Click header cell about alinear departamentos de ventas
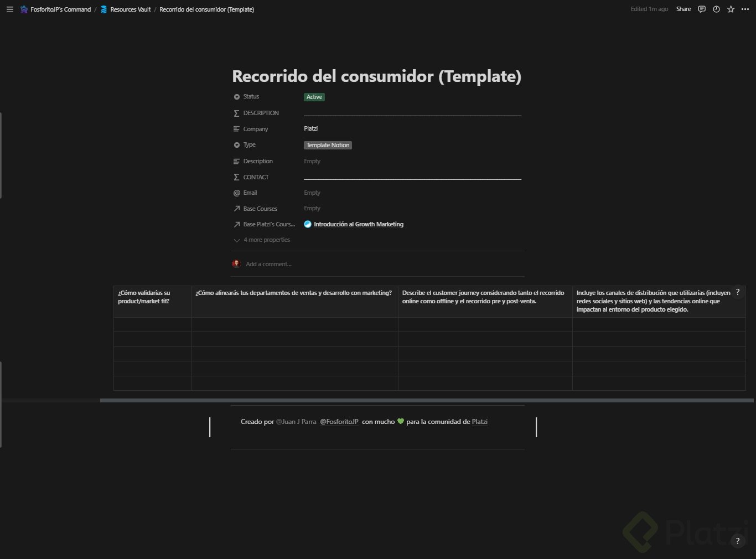756x559 pixels. point(295,301)
